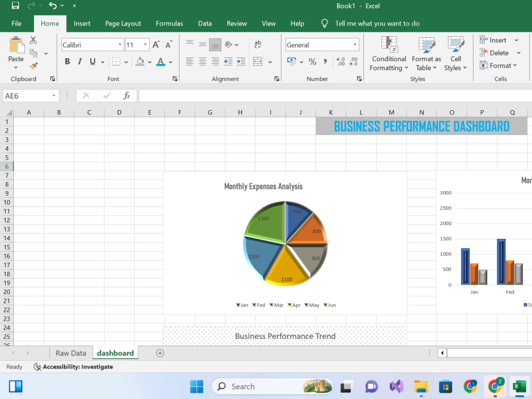Open File Explorer from taskbar
532x399 pixels.
point(421,386)
